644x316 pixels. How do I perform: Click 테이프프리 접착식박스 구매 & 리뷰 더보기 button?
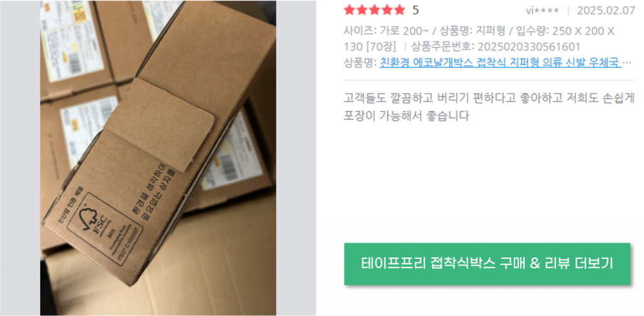pyautogui.click(x=487, y=264)
